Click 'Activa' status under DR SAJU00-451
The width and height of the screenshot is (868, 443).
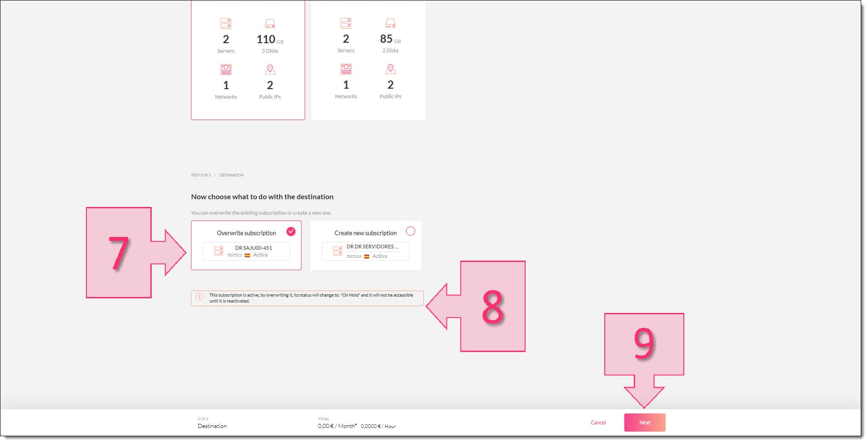click(x=261, y=255)
